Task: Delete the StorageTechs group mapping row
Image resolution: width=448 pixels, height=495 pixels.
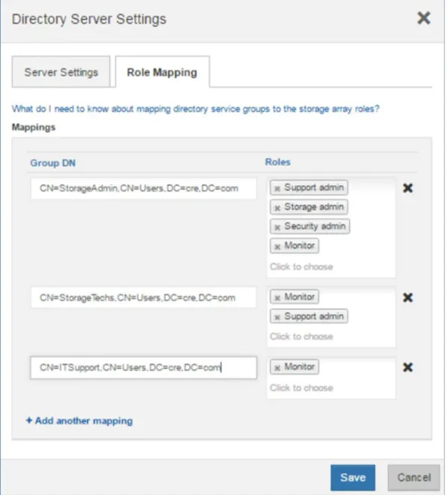Action: tap(407, 297)
